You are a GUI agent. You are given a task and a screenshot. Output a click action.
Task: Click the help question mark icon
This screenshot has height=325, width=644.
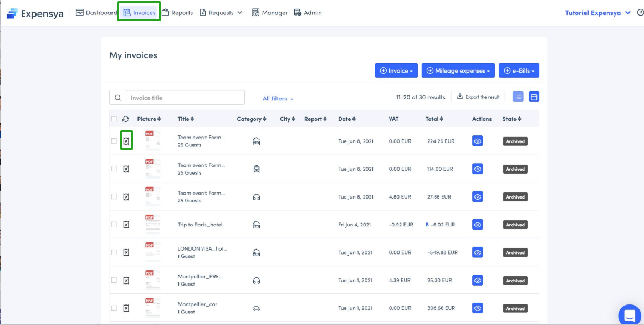(x=640, y=13)
